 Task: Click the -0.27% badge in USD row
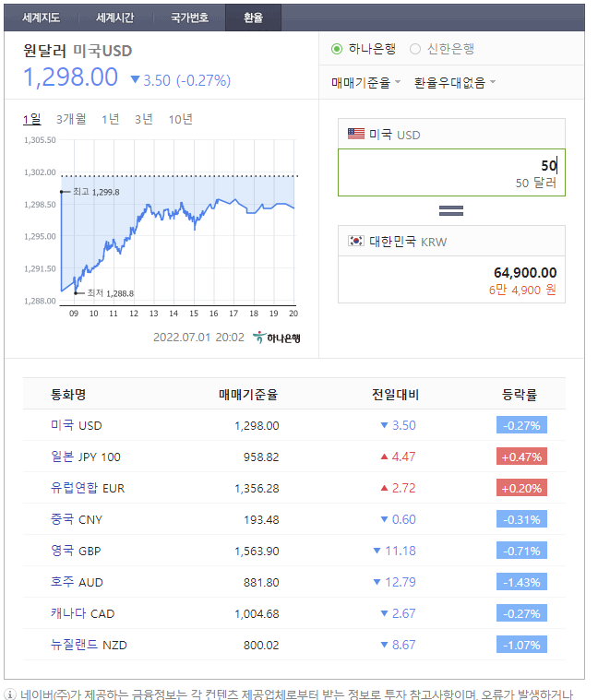coord(521,425)
